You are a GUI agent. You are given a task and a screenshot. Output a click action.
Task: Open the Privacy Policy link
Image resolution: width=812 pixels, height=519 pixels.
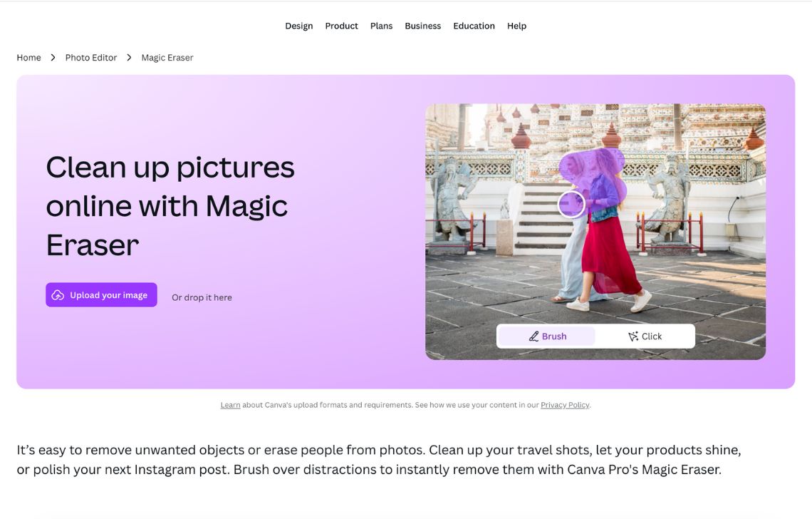pos(564,405)
